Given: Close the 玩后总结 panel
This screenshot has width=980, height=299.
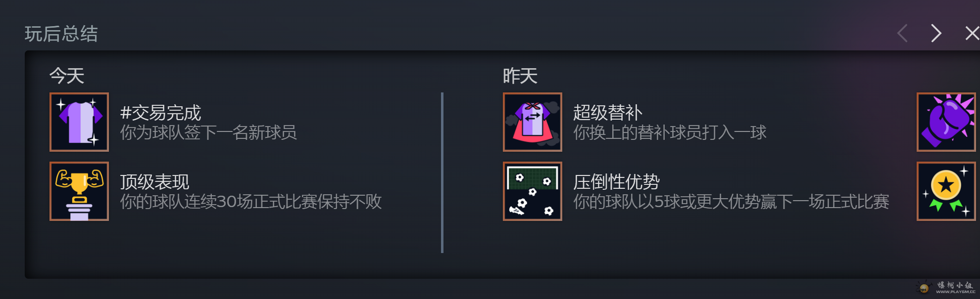Looking at the screenshot, I should pyautogui.click(x=972, y=33).
